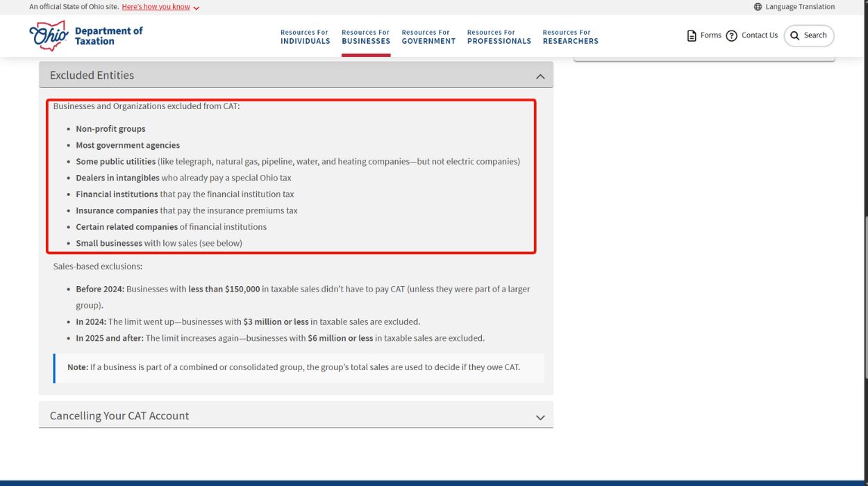Click the Contact Us question mark icon
868x486 pixels.
click(731, 35)
